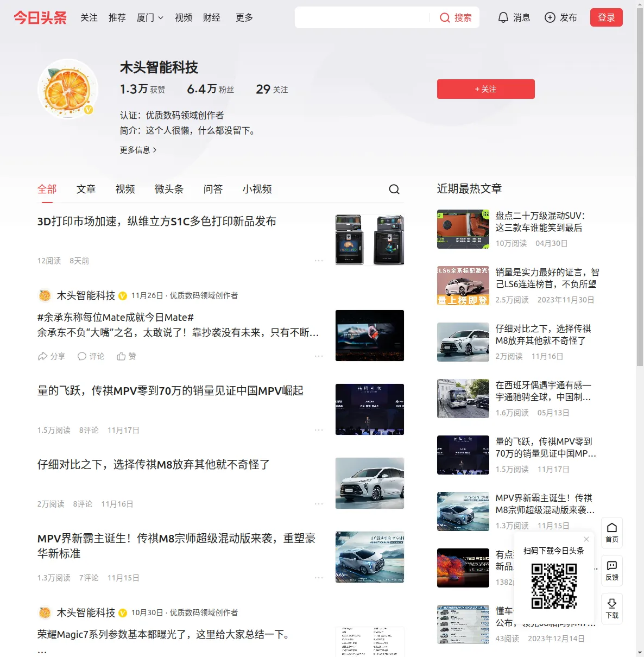The width and height of the screenshot is (644, 657).
Task: Switch to the 微头条 tab
Action: click(169, 189)
